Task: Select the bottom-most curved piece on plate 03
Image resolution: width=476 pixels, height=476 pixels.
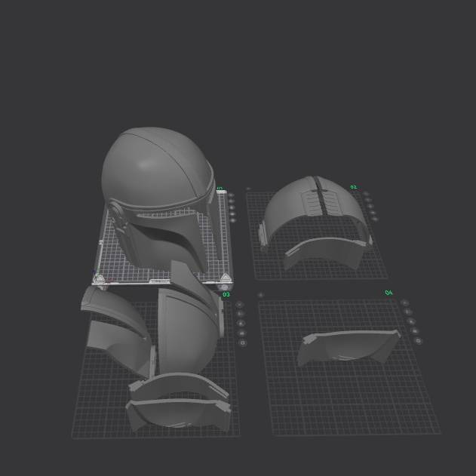Action: click(x=179, y=414)
